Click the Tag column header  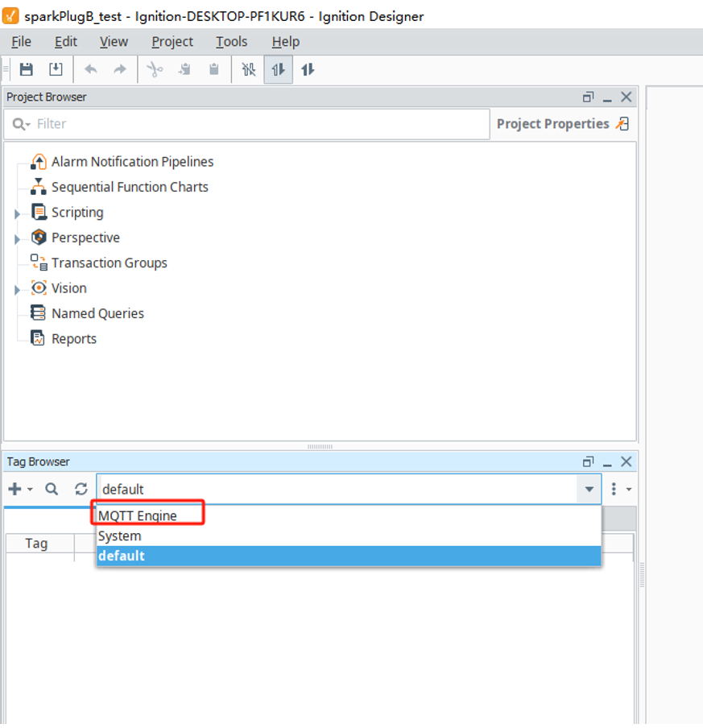tap(40, 544)
